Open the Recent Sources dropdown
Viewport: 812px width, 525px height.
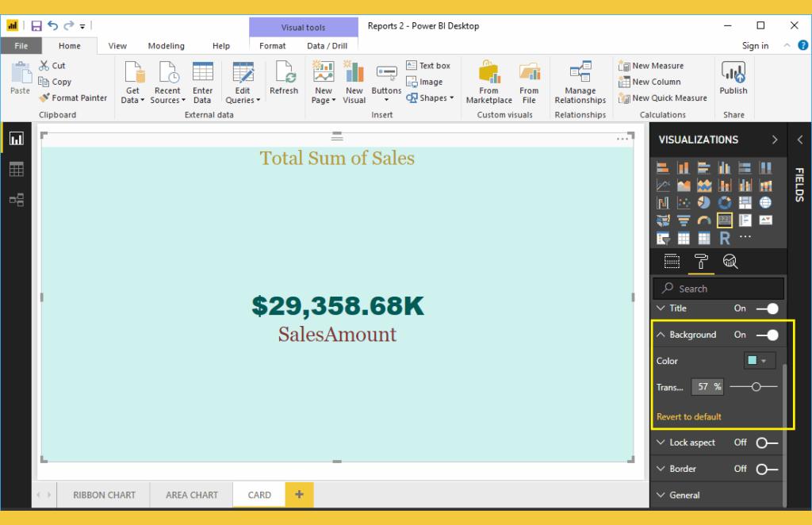pos(167,82)
